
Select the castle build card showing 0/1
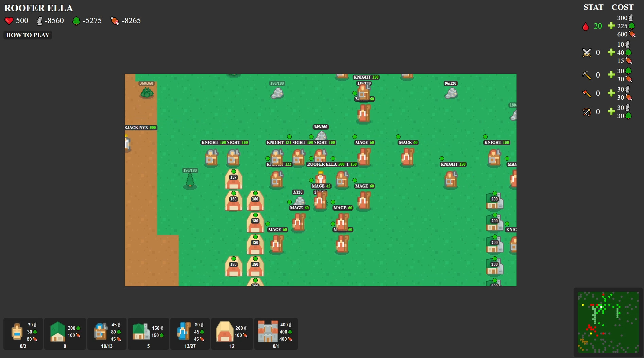point(276,334)
